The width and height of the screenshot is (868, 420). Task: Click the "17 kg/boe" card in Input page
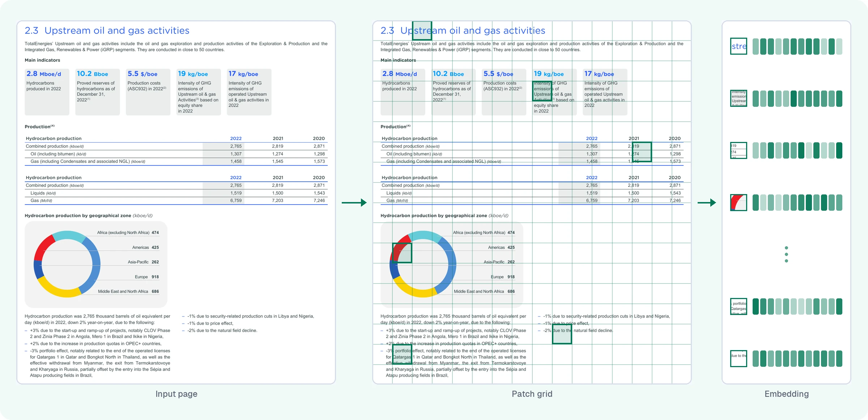tap(249, 92)
